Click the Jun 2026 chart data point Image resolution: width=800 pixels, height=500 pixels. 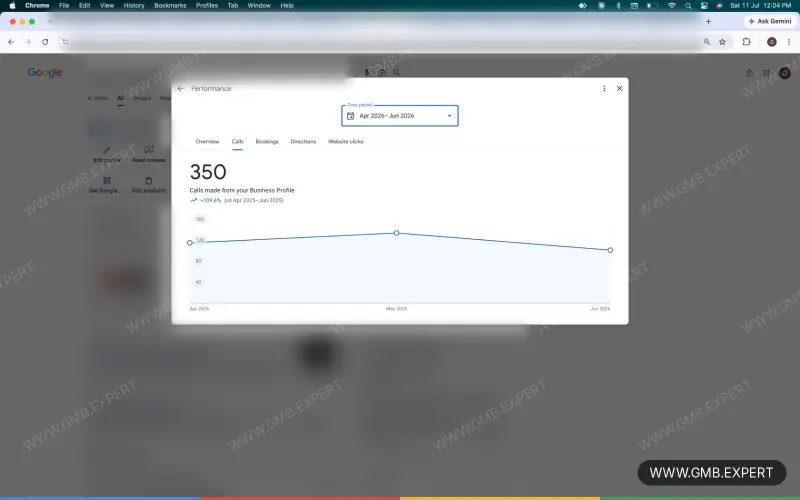(610, 250)
